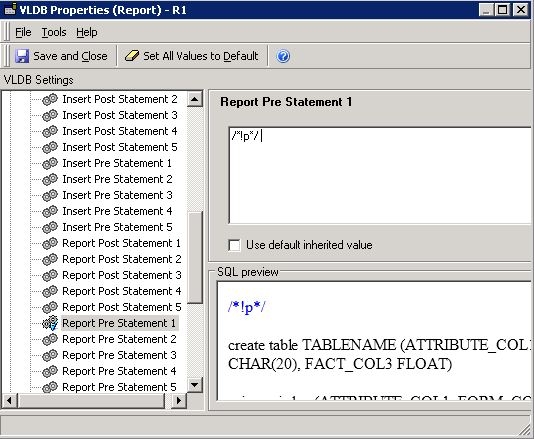Select Report Post Statement 1 setting
534x439 pixels.
click(121, 243)
